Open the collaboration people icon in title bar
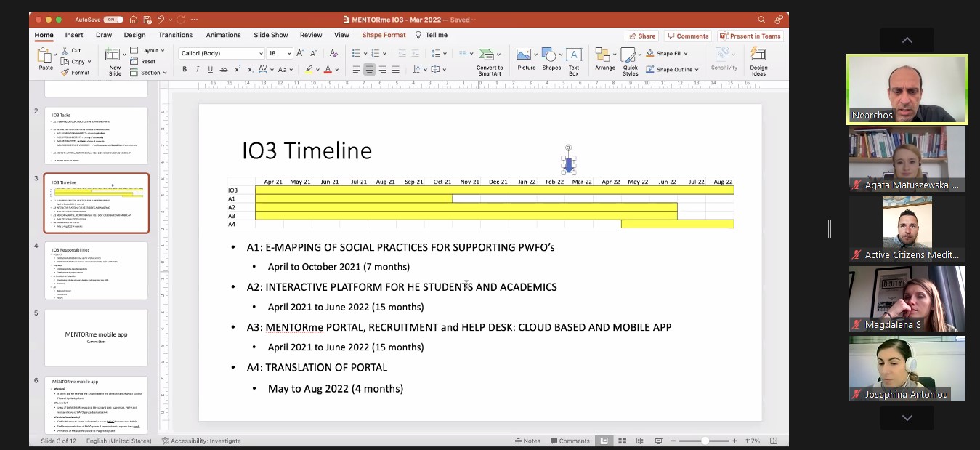 [x=779, y=20]
